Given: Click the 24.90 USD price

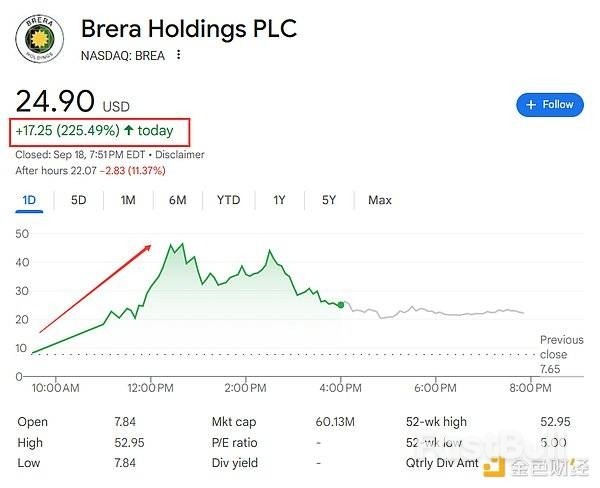Looking at the screenshot, I should click(56, 102).
